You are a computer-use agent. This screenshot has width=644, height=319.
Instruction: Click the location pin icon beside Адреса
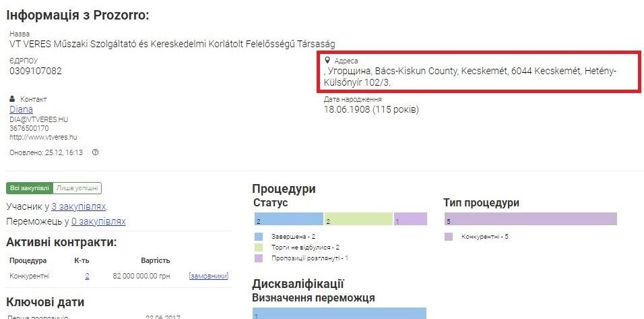click(327, 61)
